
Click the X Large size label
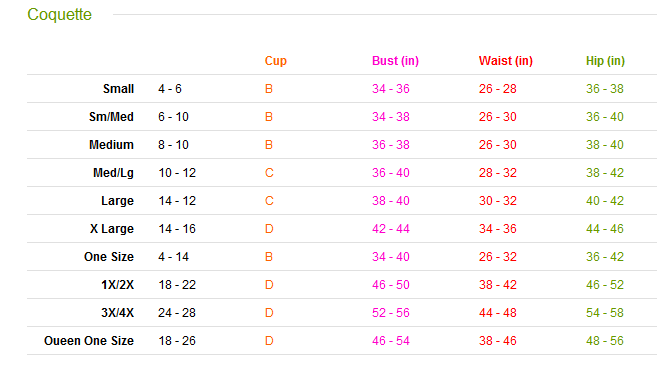112,229
